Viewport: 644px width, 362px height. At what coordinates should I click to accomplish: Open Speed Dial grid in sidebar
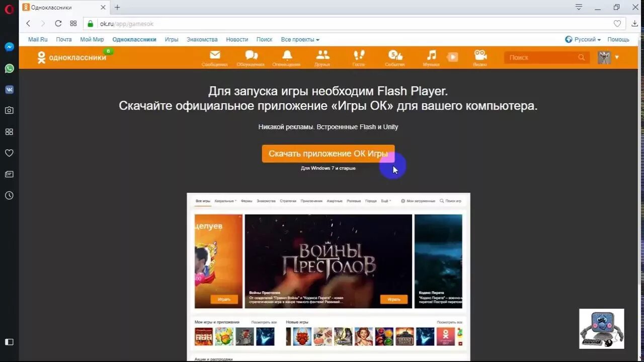[9, 132]
